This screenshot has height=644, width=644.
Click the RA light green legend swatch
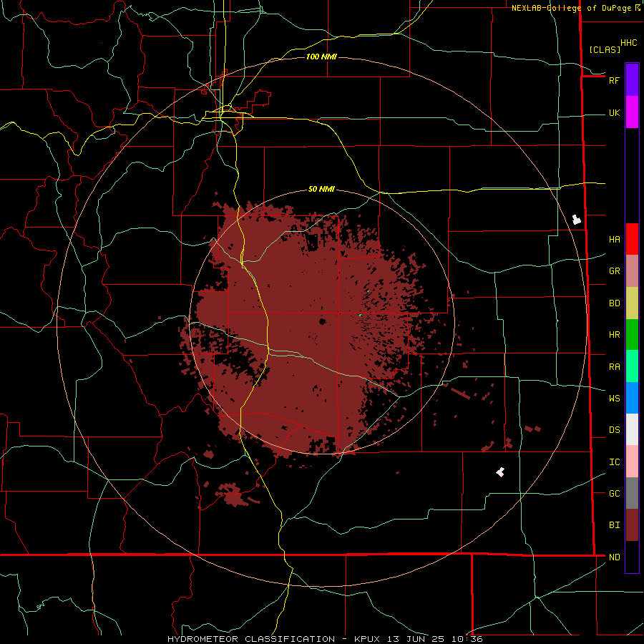[x=632, y=366]
